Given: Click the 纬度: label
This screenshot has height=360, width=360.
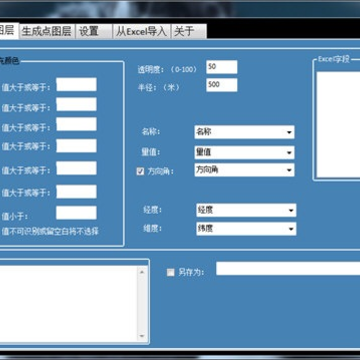Looking at the screenshot, I should pos(152,228).
